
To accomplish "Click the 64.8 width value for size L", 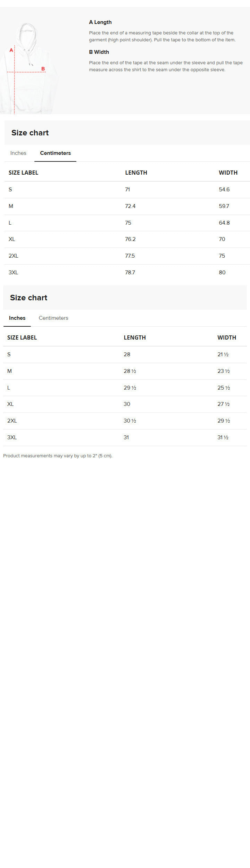I will 224,223.
